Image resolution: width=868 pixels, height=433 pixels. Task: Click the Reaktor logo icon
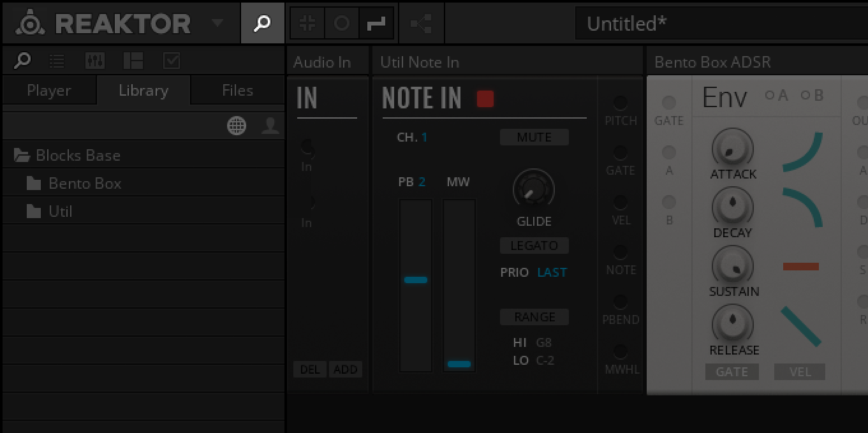[x=29, y=24]
